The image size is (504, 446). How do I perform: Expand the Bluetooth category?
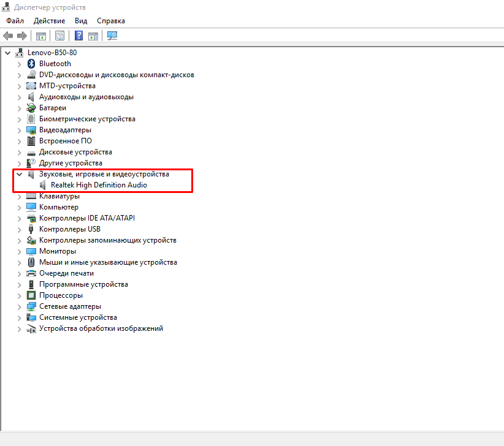(x=19, y=64)
